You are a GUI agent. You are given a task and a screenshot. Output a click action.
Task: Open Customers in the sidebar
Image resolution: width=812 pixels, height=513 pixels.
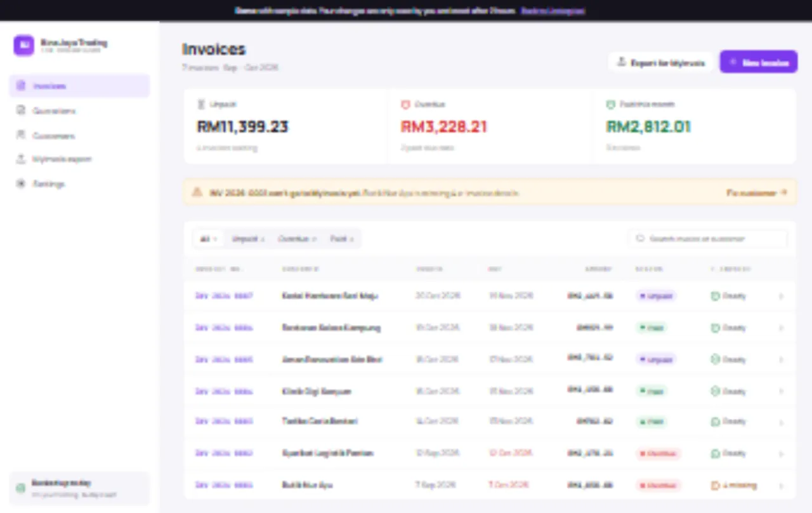click(x=79, y=135)
